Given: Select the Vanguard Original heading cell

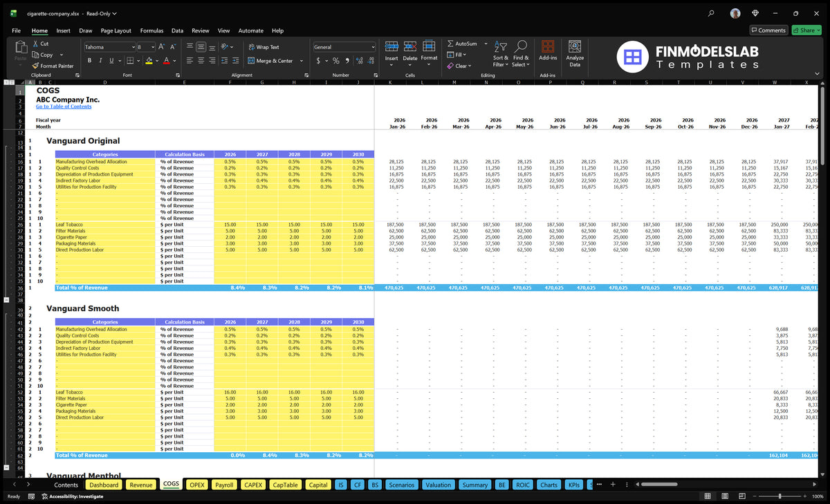Looking at the screenshot, I should point(83,141).
